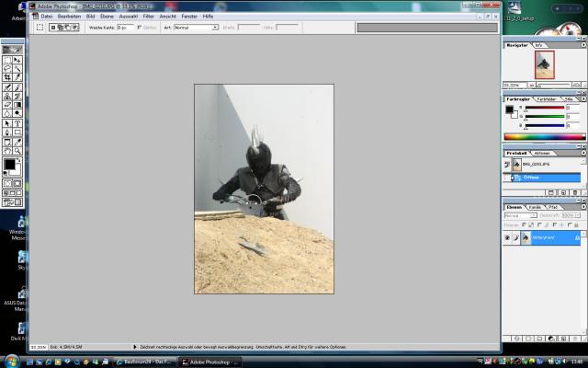
Task: Hide the Hintergrund layer eye icon
Action: (x=507, y=237)
